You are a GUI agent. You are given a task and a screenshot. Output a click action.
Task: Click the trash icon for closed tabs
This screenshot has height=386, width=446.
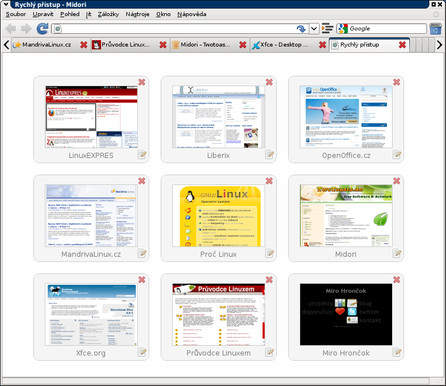coord(435,29)
